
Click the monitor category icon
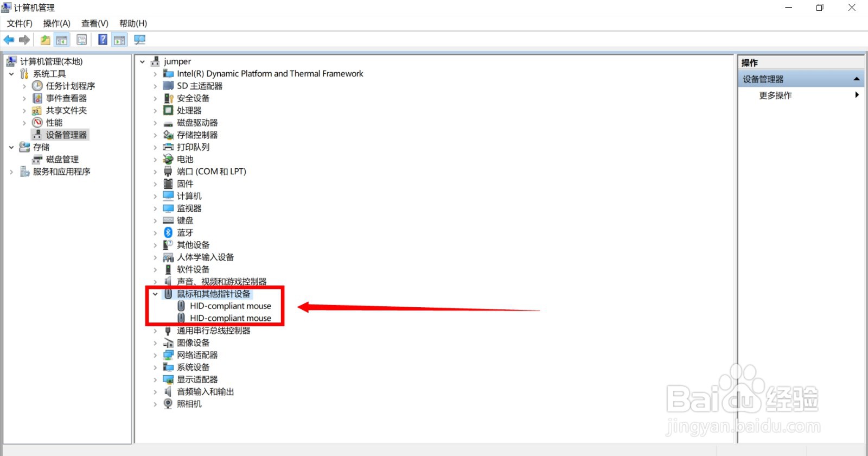click(x=168, y=208)
